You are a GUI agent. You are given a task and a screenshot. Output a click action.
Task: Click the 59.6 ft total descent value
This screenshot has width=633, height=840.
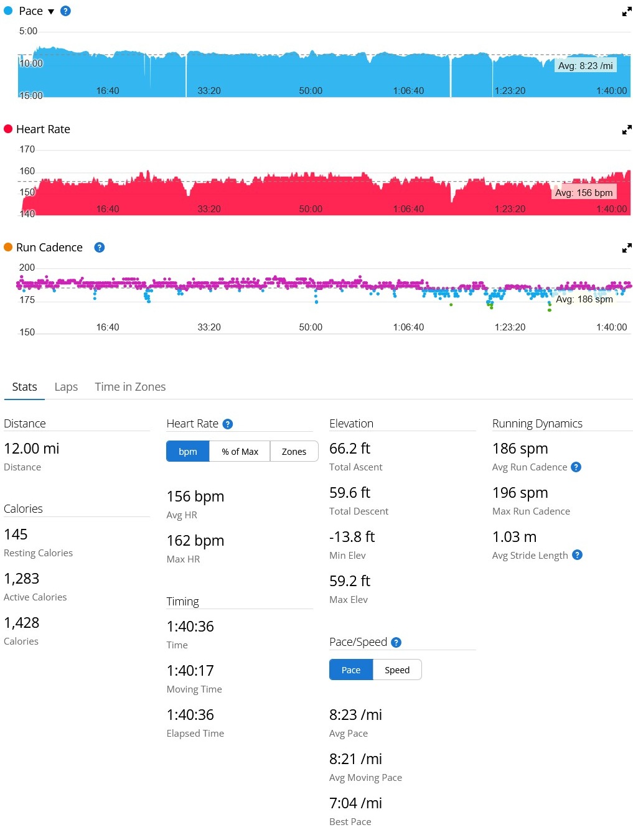pos(350,493)
